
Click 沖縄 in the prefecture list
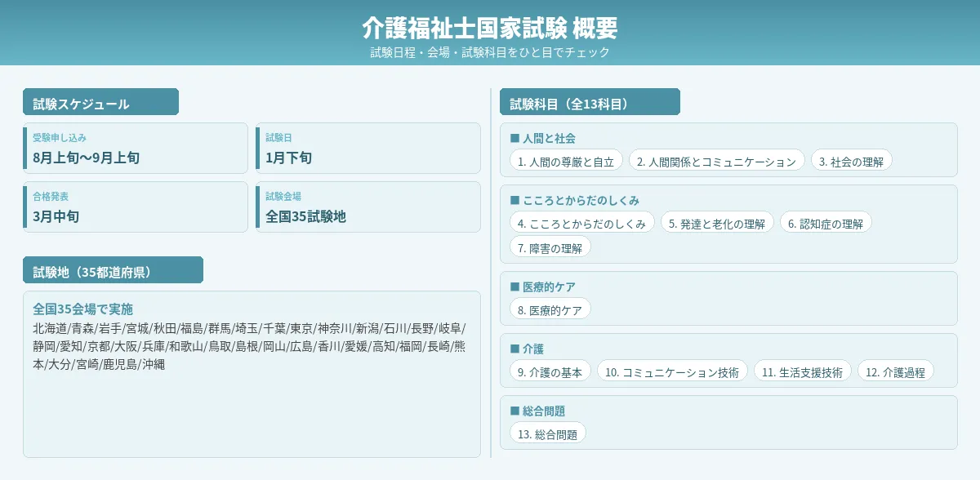point(154,364)
